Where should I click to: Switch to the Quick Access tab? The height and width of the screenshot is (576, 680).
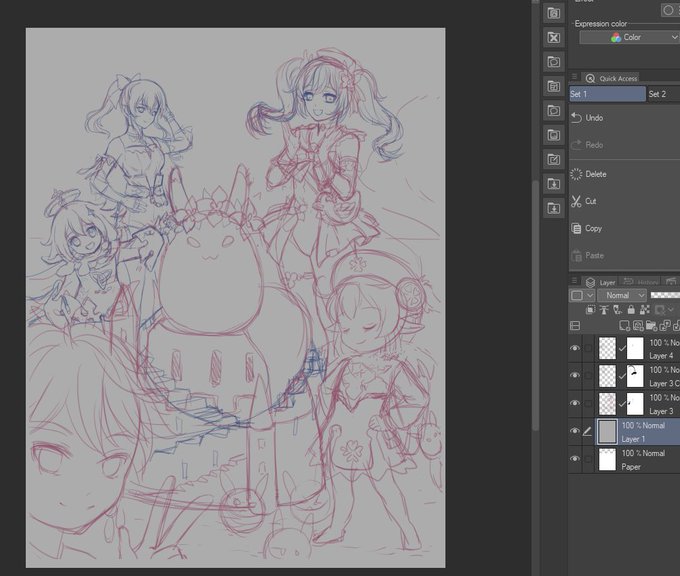coord(611,79)
